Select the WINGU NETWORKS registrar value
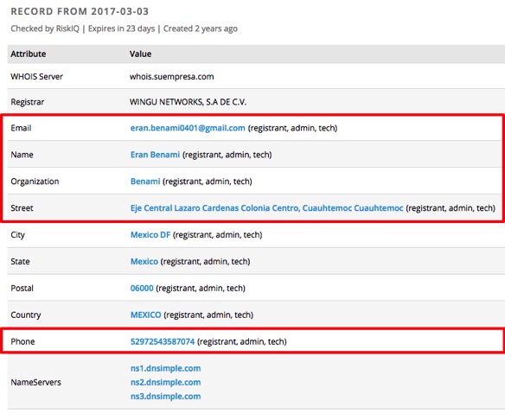This screenshot has height=420, width=505. pos(188,102)
